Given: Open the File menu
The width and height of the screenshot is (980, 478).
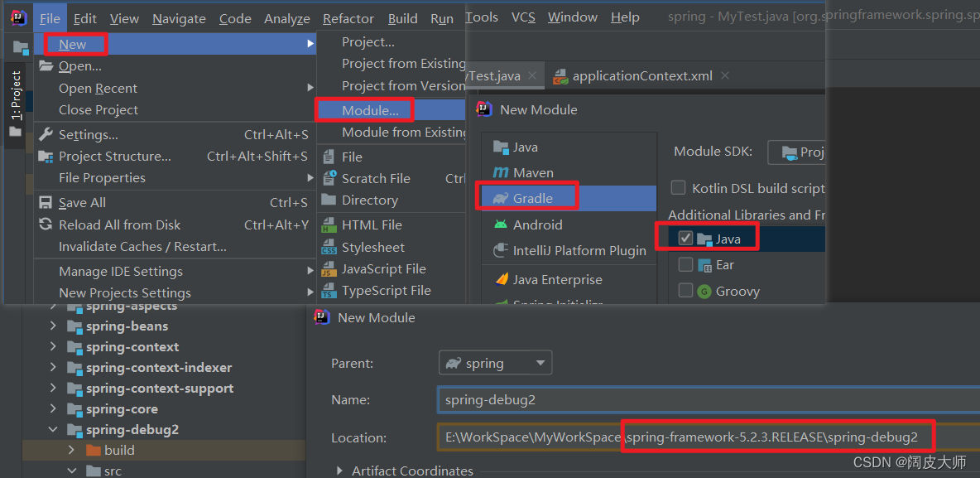Looking at the screenshot, I should click(x=50, y=19).
